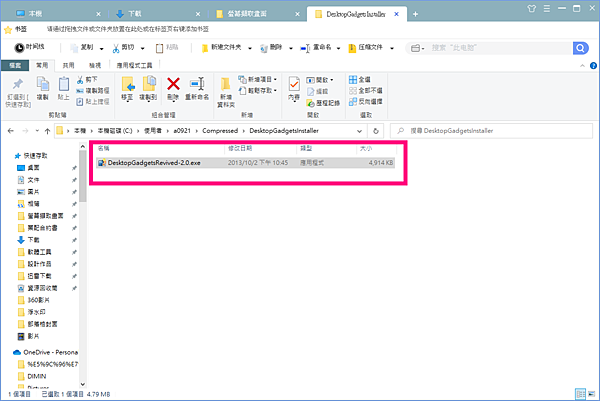Open a new Clover tab with plus
This screenshot has height=401, width=600.
[415, 15]
